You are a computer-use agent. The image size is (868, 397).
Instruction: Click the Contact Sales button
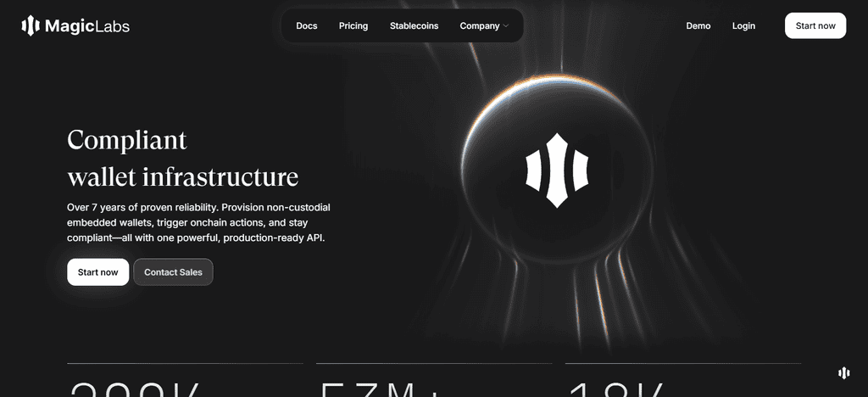click(173, 271)
